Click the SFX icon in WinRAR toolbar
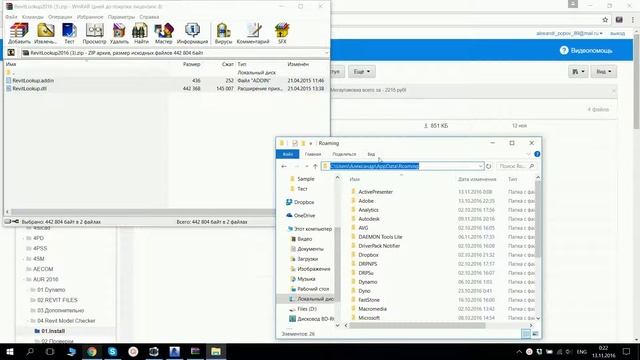 (282, 33)
